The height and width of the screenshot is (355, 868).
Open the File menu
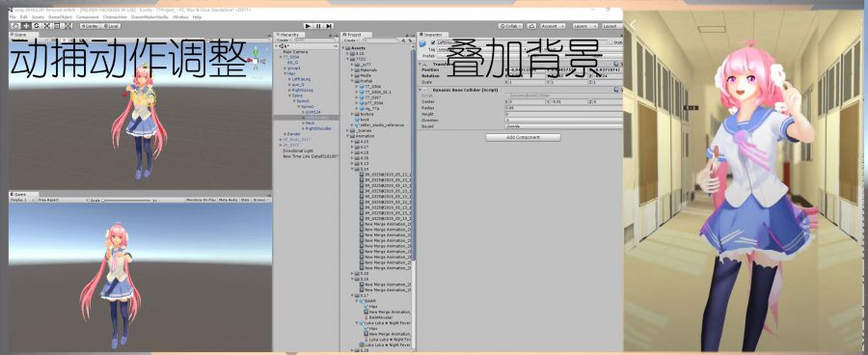pos(13,17)
